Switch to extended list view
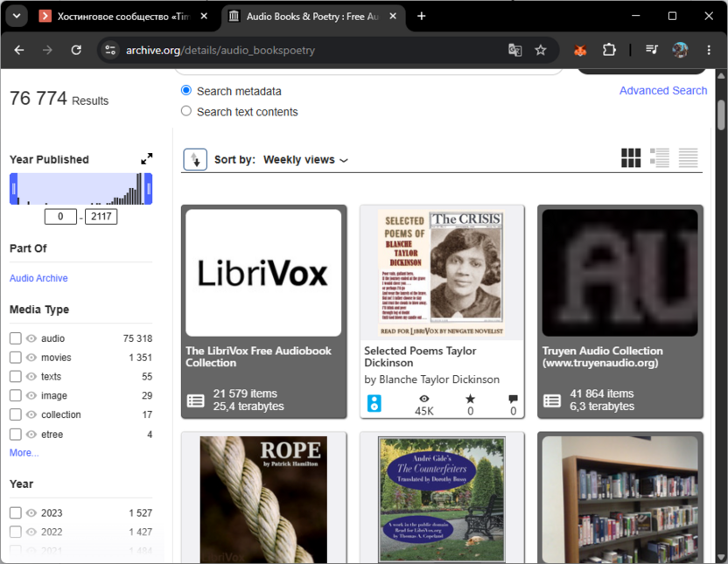The width and height of the screenshot is (728, 564). point(659,157)
